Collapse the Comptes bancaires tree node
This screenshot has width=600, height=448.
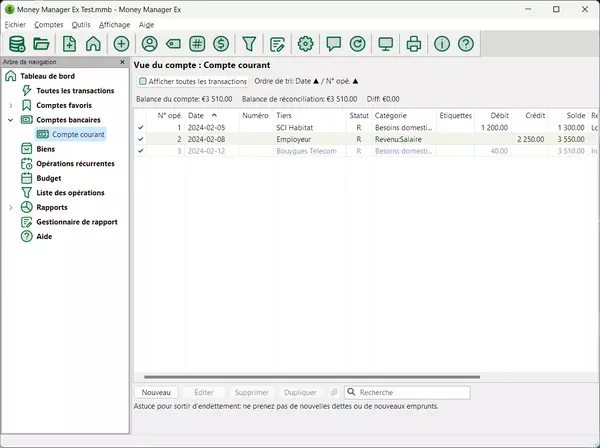click(x=11, y=119)
